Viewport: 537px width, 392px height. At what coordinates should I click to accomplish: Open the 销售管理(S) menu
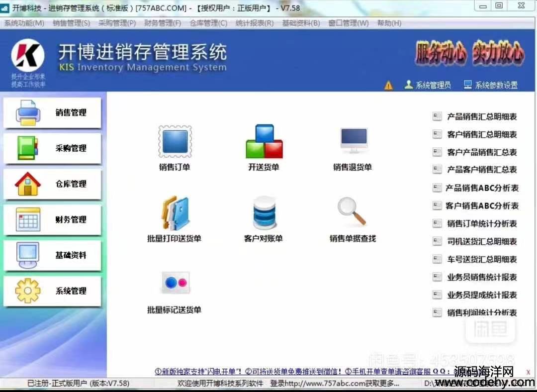71,23
